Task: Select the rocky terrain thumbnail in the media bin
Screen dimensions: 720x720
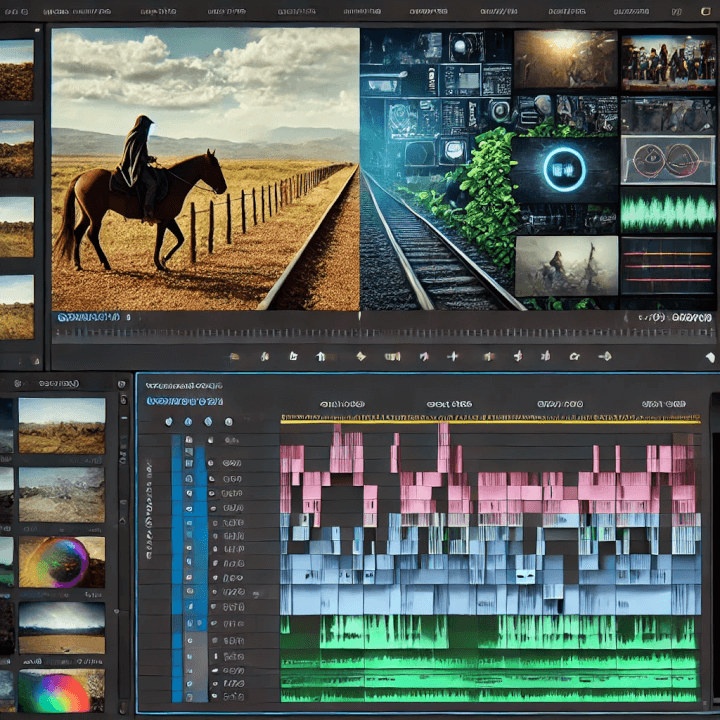Action: click(62, 495)
